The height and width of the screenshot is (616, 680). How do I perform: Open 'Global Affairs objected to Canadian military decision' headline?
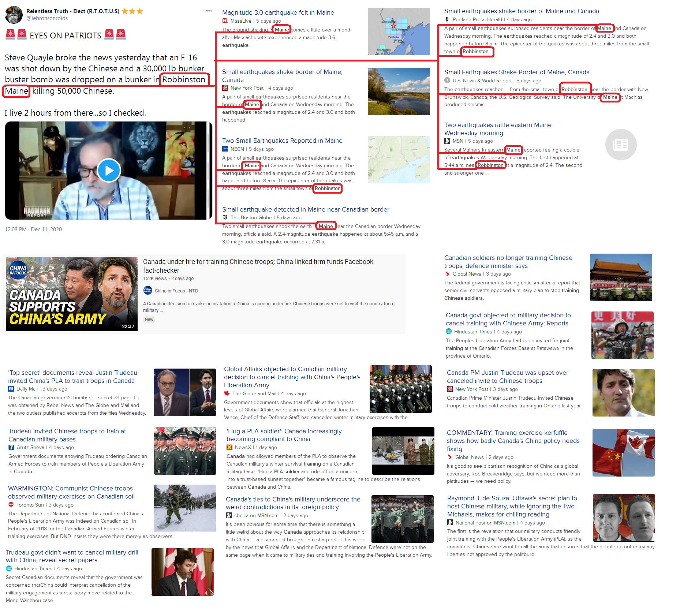click(292, 377)
